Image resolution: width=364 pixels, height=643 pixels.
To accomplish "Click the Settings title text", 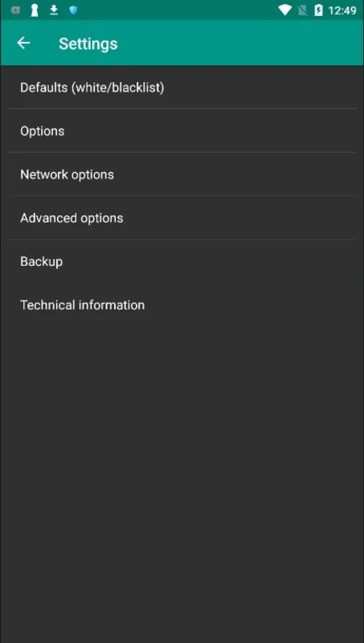I will click(x=88, y=44).
